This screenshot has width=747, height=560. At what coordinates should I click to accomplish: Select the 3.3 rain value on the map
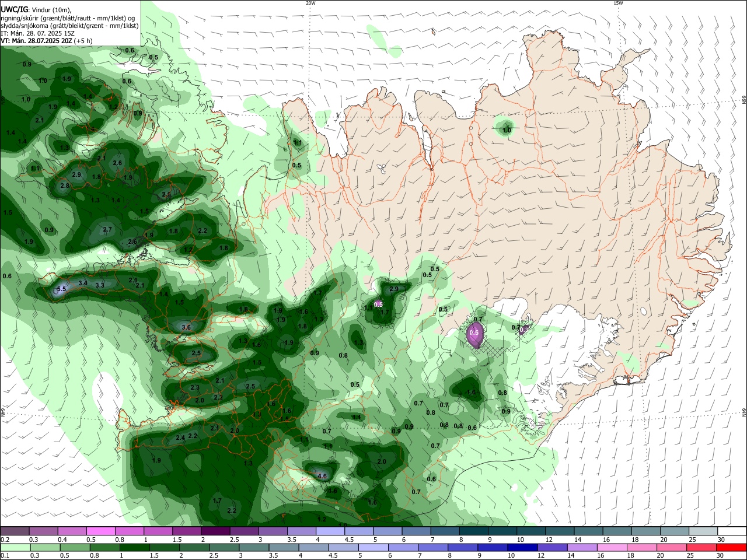[x=100, y=285]
